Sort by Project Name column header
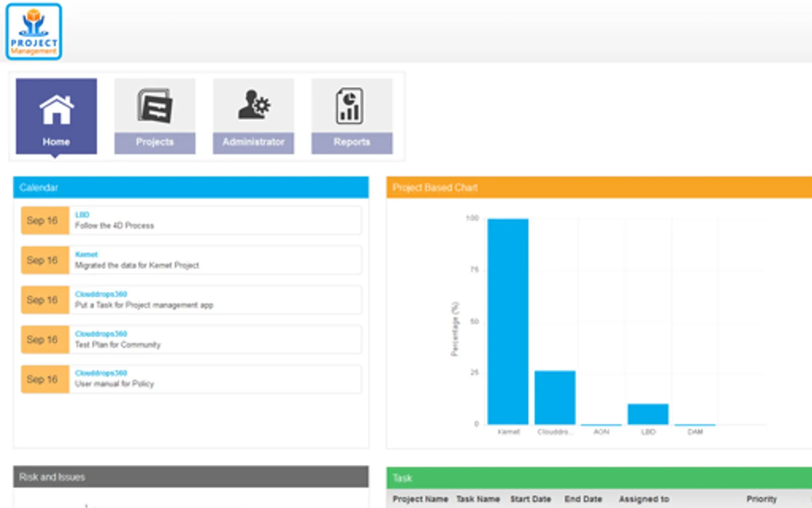This screenshot has width=812, height=508. tap(420, 499)
